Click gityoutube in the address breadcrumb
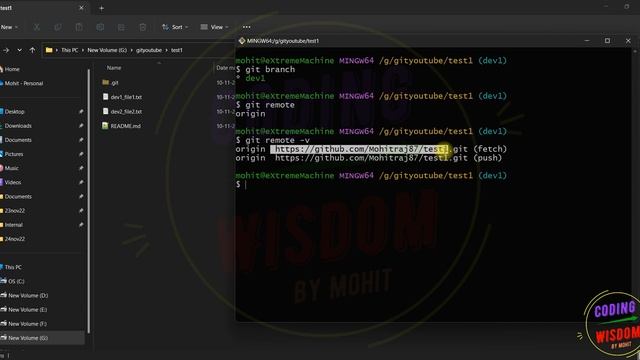The height and width of the screenshot is (360, 640). [x=149, y=50]
